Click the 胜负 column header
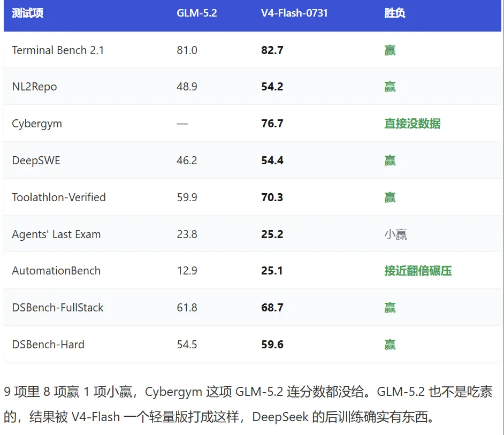 [395, 13]
